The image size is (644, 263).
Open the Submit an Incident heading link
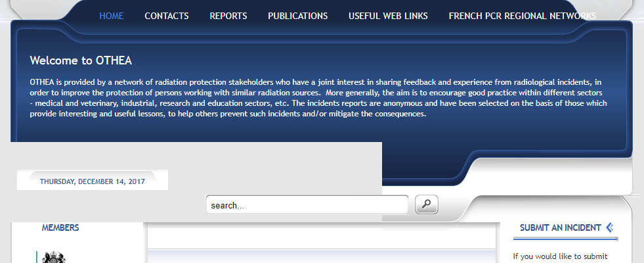point(560,227)
